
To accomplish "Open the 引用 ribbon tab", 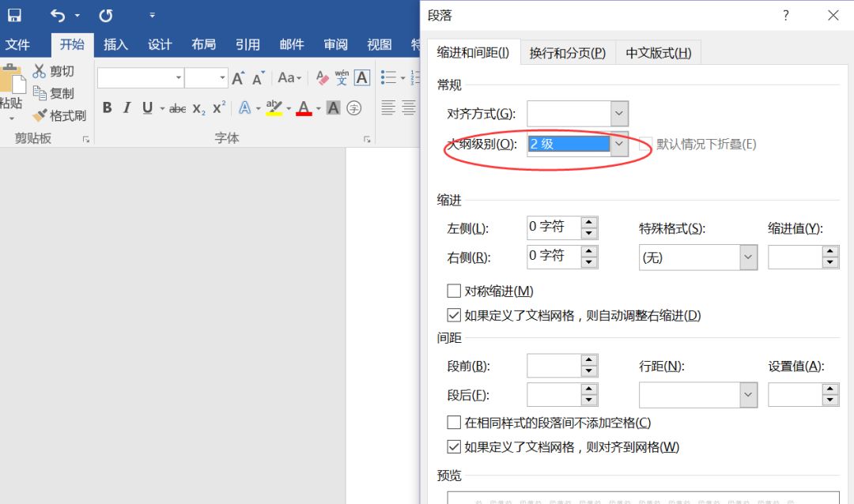I will click(248, 44).
